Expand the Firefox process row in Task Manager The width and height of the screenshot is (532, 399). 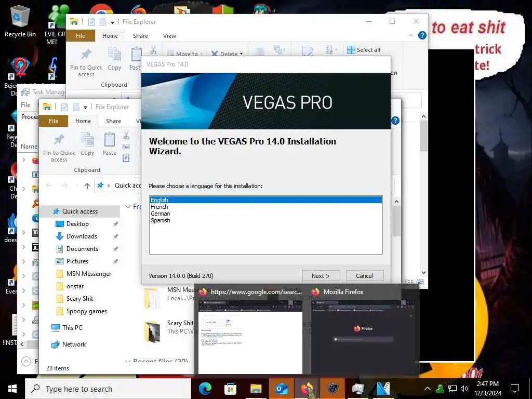[23, 159]
